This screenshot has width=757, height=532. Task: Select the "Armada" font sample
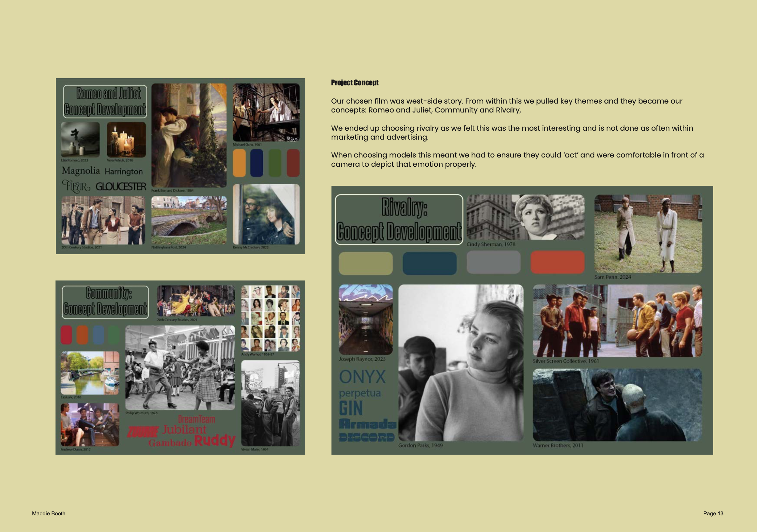[x=368, y=424]
